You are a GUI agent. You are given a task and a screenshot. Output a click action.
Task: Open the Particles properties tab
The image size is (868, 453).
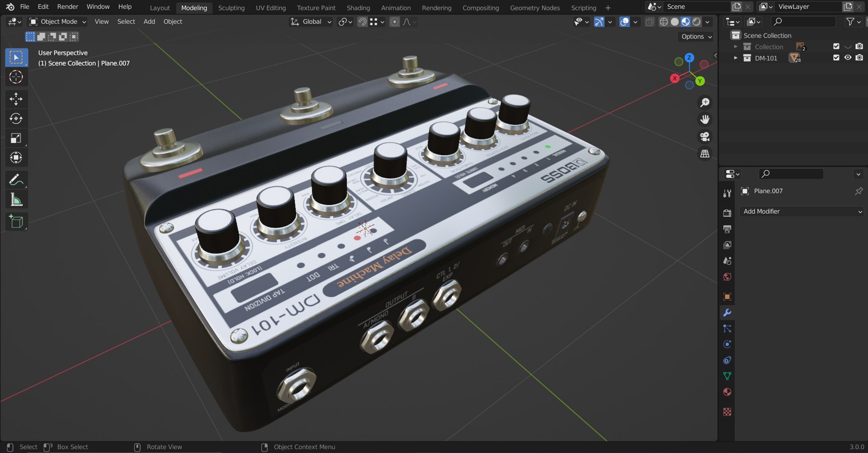727,329
